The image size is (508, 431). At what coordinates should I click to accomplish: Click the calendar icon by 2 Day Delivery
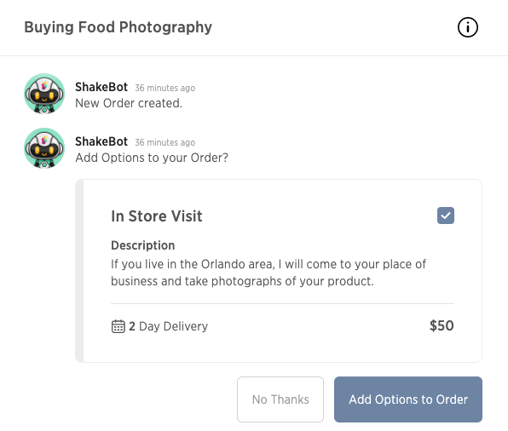tap(118, 326)
